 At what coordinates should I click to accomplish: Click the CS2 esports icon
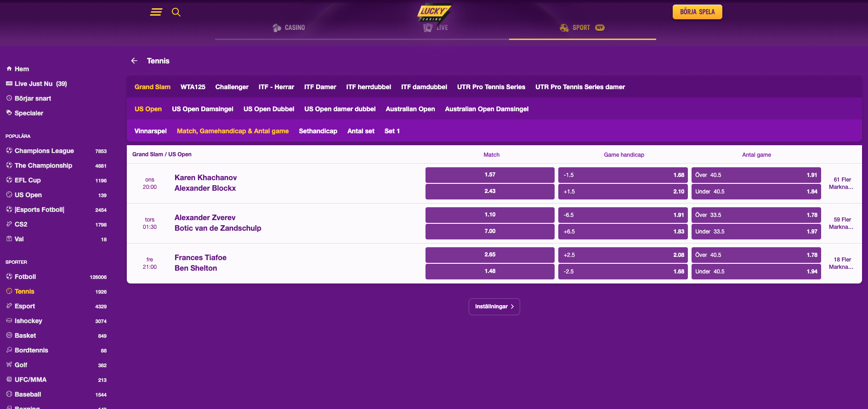tap(9, 224)
